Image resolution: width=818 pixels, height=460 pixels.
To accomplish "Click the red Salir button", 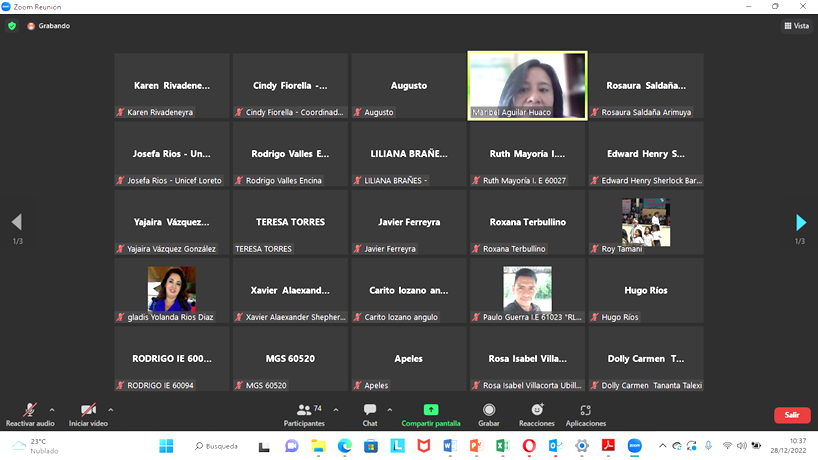I will [x=791, y=414].
